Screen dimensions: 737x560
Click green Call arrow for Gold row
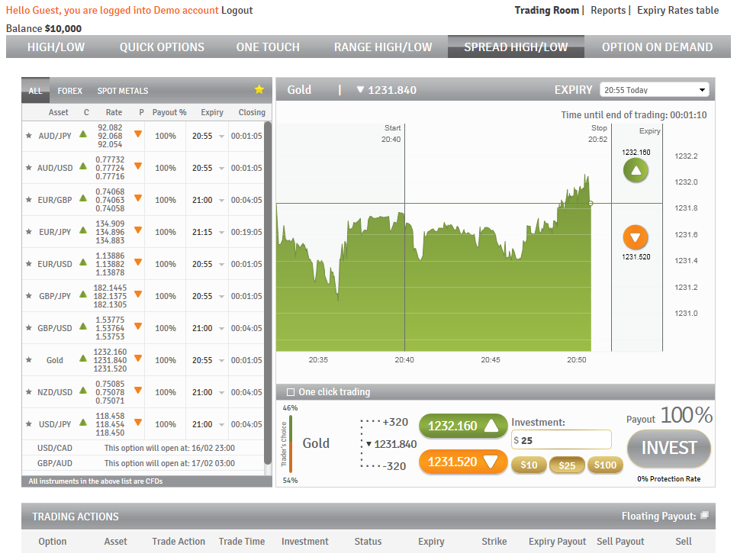(x=83, y=359)
